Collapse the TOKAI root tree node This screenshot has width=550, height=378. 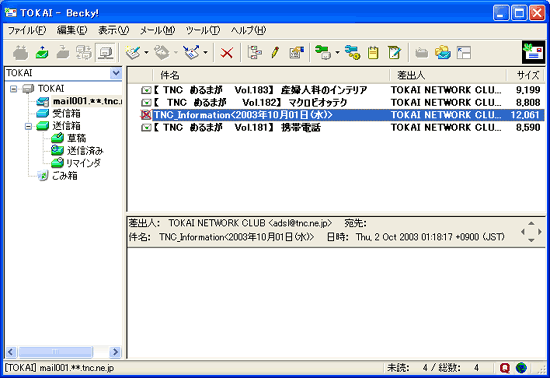click(13, 89)
